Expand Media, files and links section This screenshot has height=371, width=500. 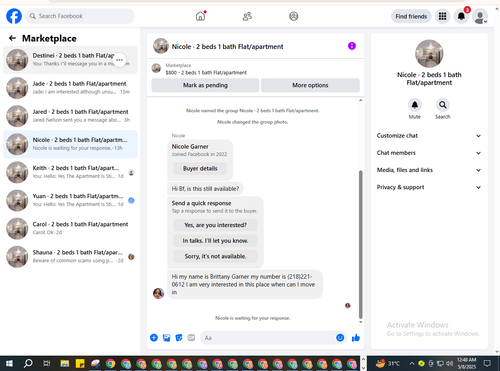tap(429, 170)
